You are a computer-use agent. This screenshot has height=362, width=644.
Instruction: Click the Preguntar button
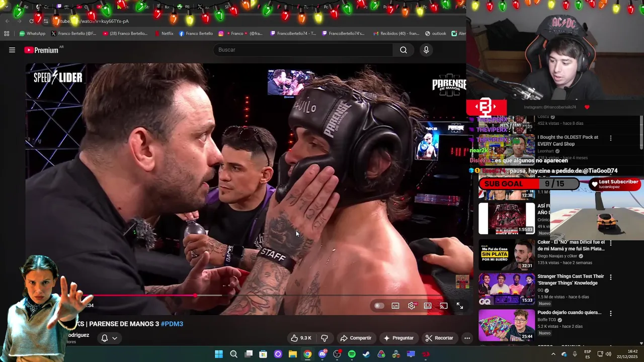398,338
